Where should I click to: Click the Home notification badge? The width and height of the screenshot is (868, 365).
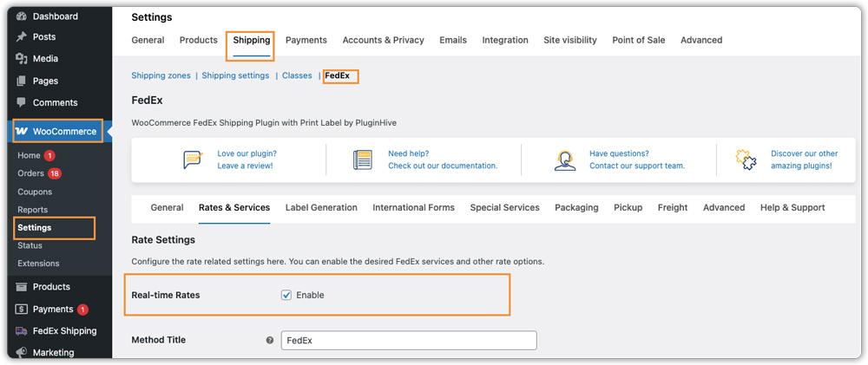49,155
